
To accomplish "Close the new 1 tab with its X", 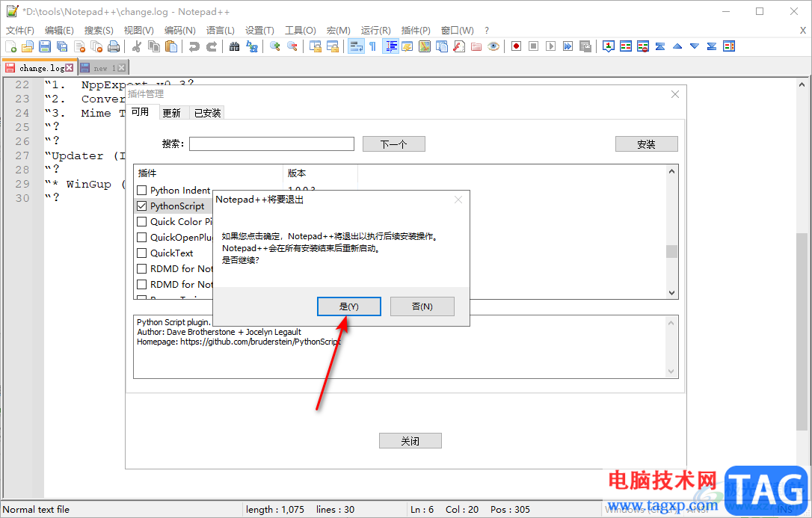I will [x=122, y=68].
